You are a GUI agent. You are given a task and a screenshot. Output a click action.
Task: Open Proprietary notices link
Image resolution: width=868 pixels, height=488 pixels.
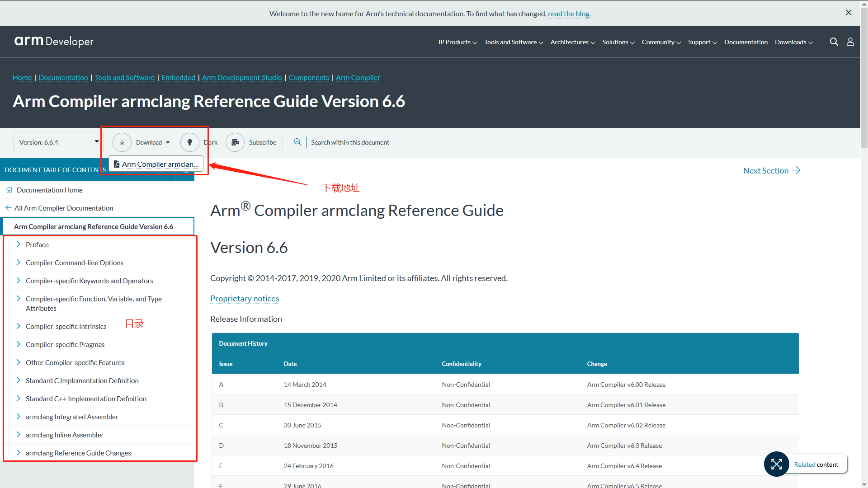(x=245, y=298)
